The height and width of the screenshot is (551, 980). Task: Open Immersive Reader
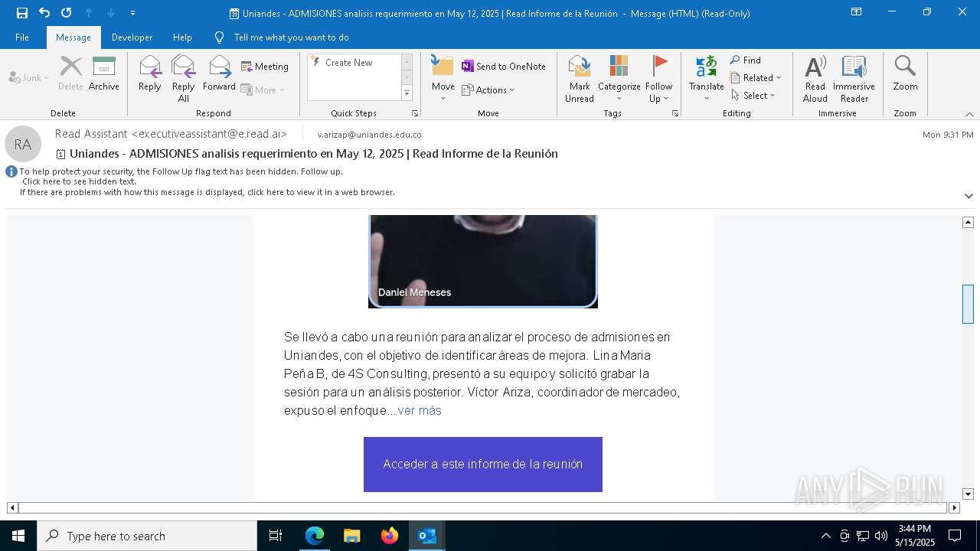pyautogui.click(x=854, y=79)
